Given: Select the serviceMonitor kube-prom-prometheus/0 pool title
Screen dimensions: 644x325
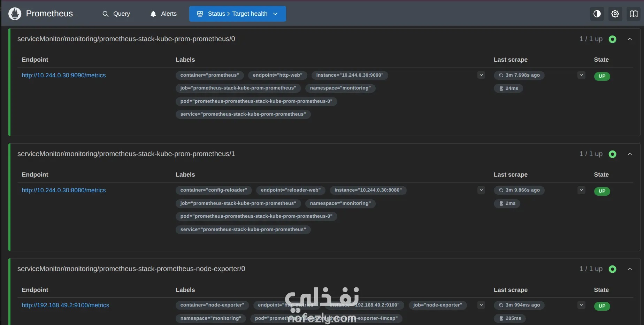Looking at the screenshot, I should pyautogui.click(x=126, y=39).
